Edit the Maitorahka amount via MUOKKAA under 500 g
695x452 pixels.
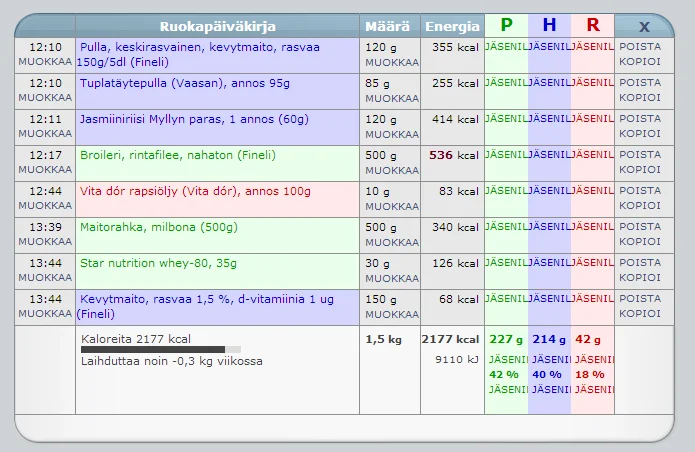click(391, 241)
